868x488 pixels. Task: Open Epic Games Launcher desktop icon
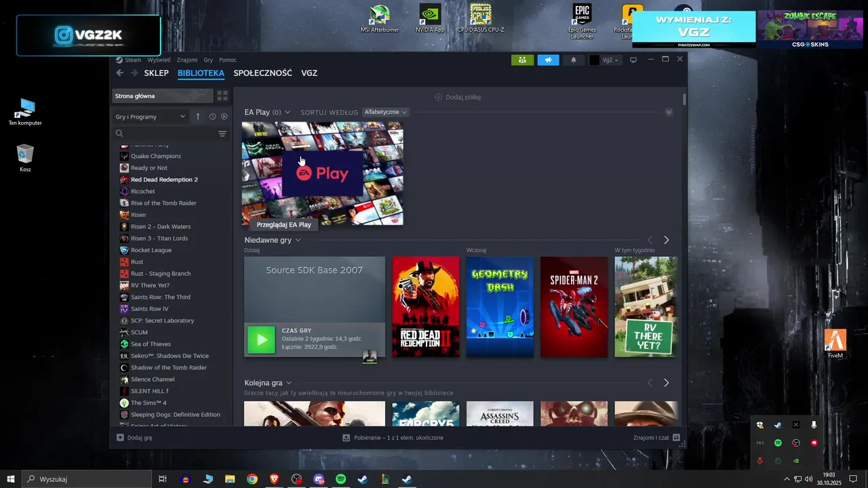point(582,22)
